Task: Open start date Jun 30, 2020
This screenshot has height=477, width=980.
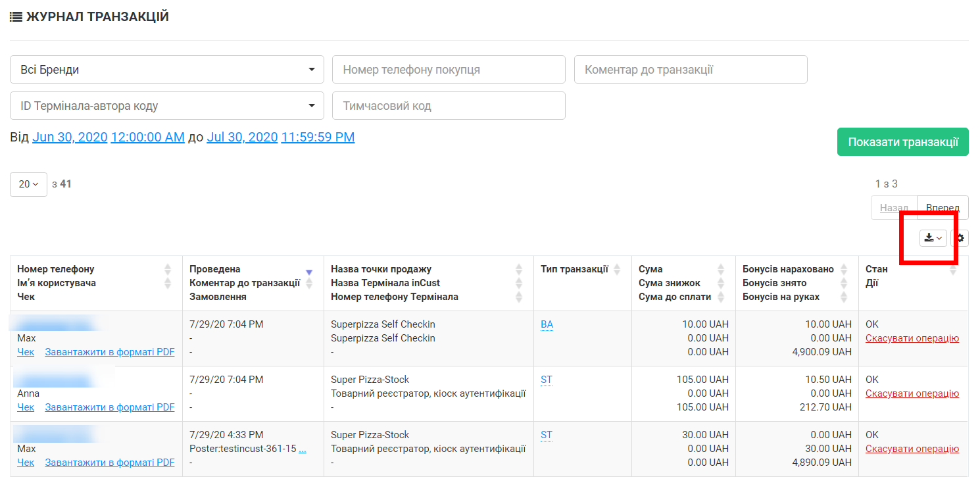Action: pyautogui.click(x=70, y=137)
